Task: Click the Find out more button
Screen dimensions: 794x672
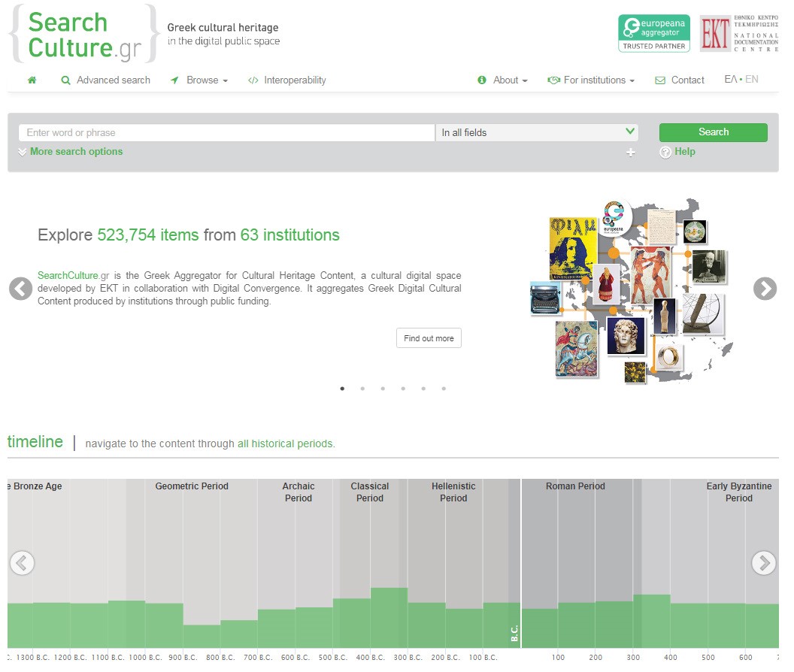Action: click(x=429, y=338)
